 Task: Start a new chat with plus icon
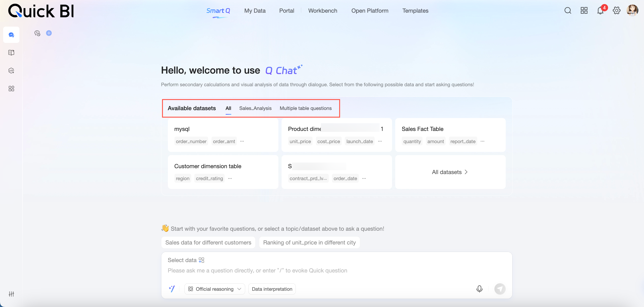click(x=49, y=33)
